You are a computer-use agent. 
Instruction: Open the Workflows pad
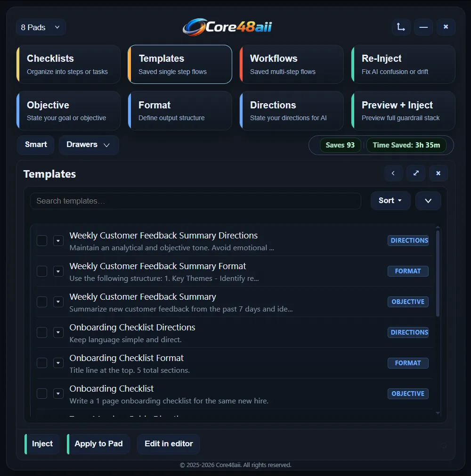coord(292,65)
